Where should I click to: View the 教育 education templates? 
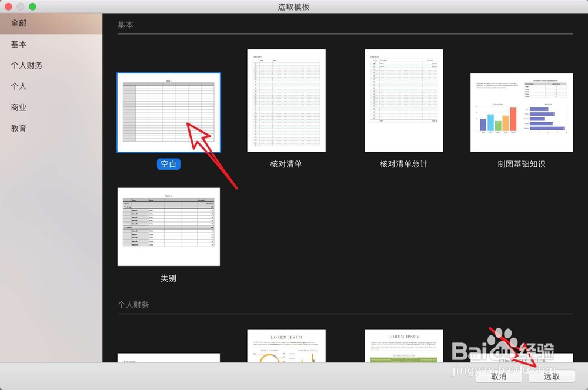(18, 129)
